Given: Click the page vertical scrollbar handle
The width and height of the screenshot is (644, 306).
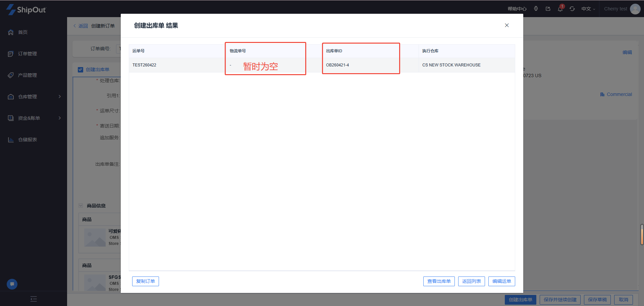Looking at the screenshot, I should [x=642, y=235].
